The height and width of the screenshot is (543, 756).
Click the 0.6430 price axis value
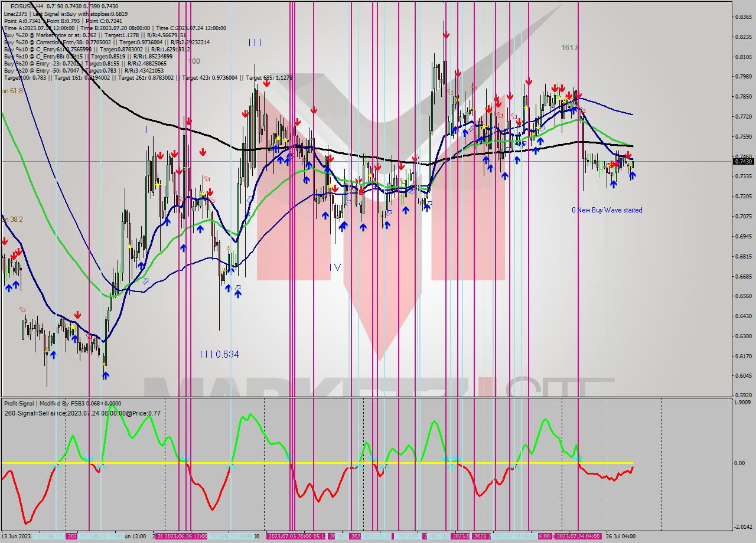coord(743,316)
